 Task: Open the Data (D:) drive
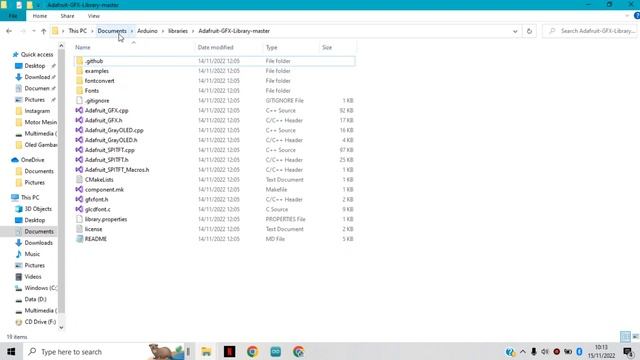35,299
